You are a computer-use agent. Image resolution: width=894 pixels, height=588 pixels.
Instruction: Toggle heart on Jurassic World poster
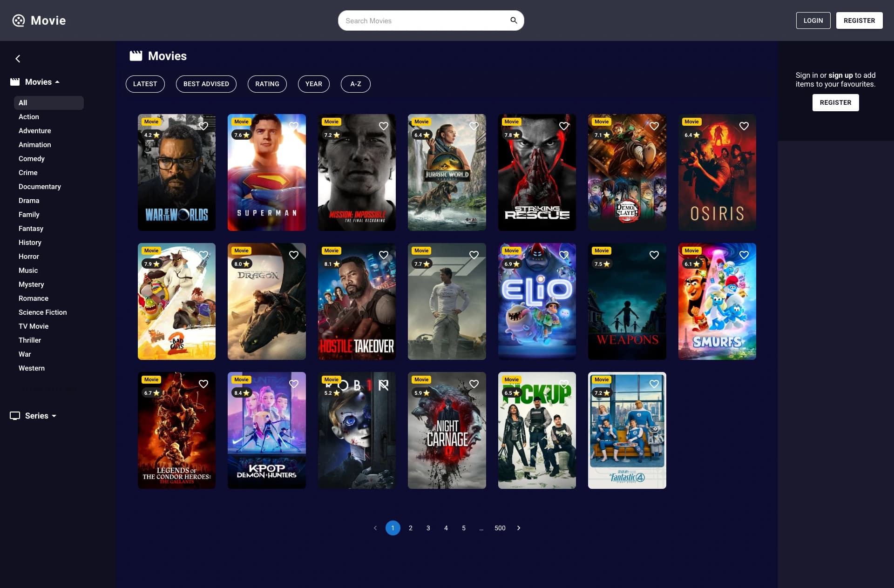coord(474,126)
